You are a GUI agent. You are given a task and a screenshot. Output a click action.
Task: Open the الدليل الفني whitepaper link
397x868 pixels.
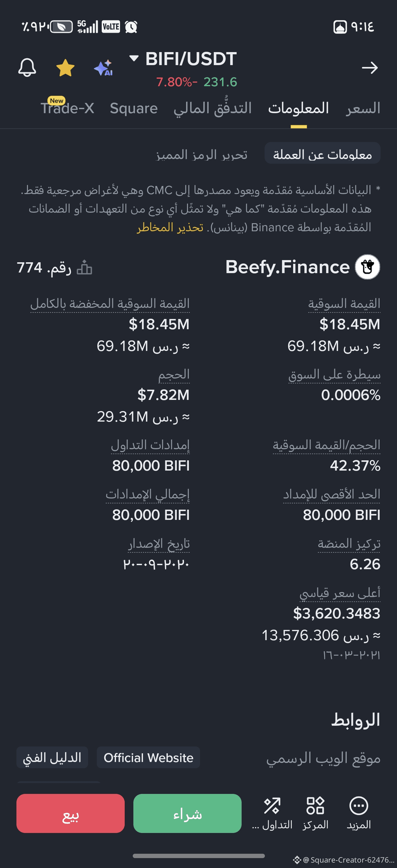pyautogui.click(x=52, y=757)
